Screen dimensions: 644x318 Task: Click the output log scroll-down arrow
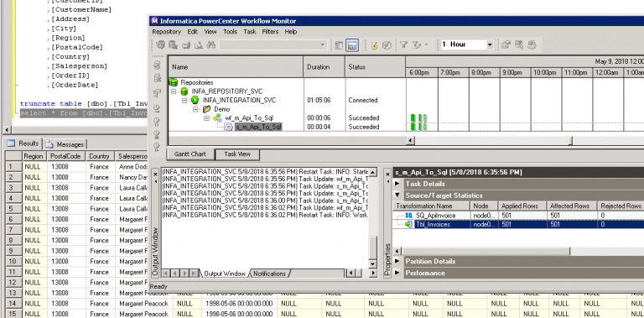tap(372, 264)
